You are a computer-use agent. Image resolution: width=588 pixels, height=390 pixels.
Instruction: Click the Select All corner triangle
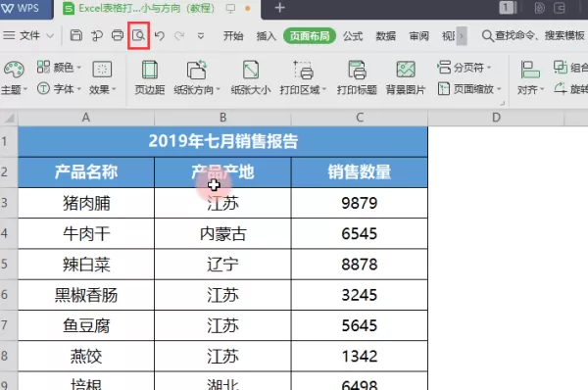click(x=9, y=119)
